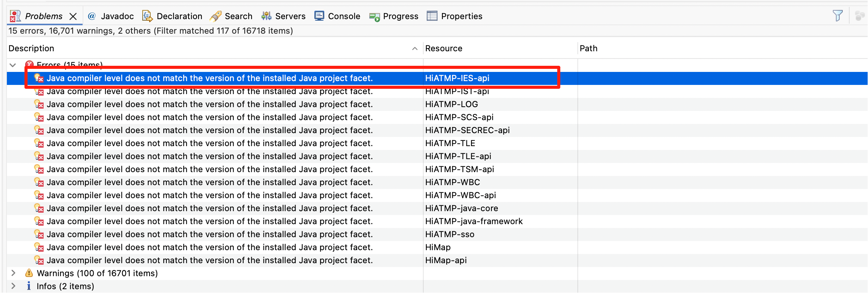Click quick-fix error icon on HiATMP-LOG row
The height and width of the screenshot is (293, 868).
tap(39, 104)
